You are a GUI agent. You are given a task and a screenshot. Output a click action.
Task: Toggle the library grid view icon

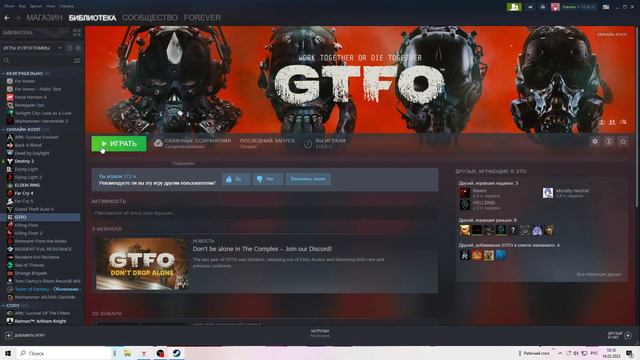pyautogui.click(x=77, y=33)
